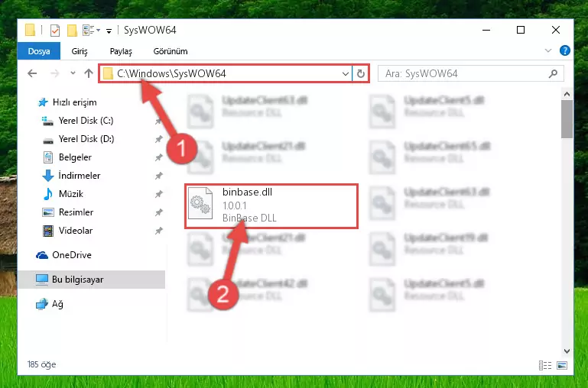The width and height of the screenshot is (588, 388).
Task: Click the pin icon next to Videolar
Action: click(158, 231)
